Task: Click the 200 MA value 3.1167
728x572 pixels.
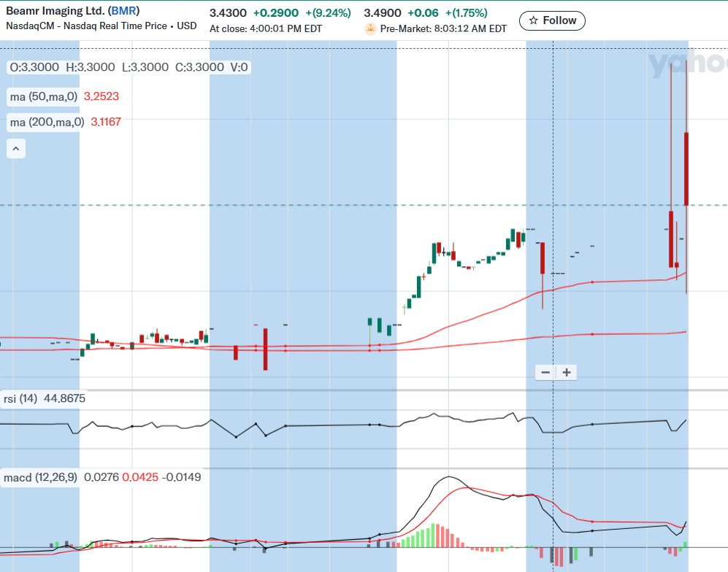Action: point(106,122)
